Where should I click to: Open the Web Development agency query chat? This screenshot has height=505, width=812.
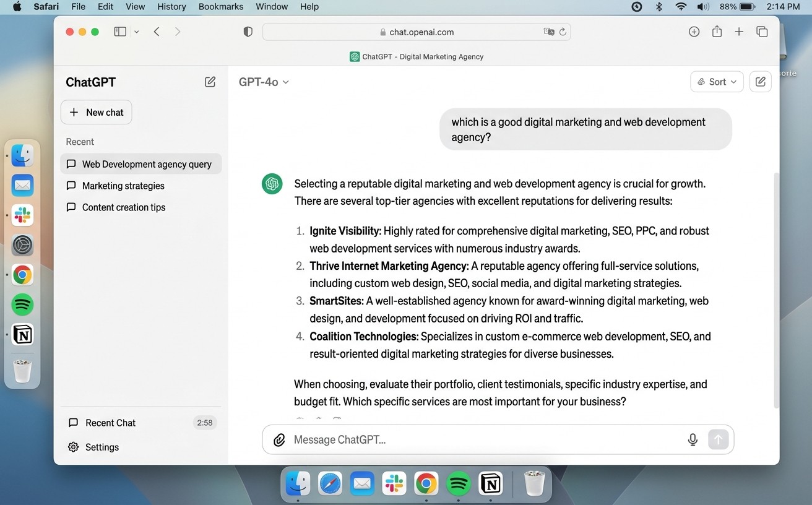coord(141,164)
